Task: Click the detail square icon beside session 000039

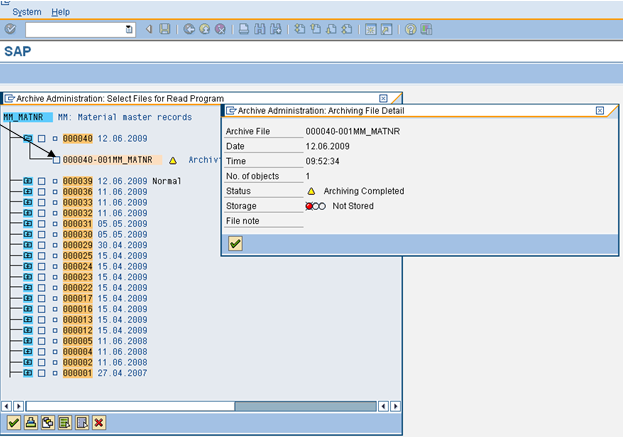Action: tap(55, 181)
